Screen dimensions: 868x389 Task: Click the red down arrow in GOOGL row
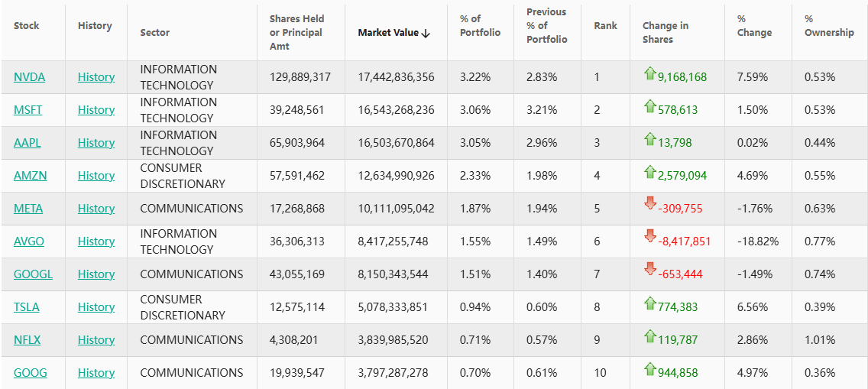[650, 269]
